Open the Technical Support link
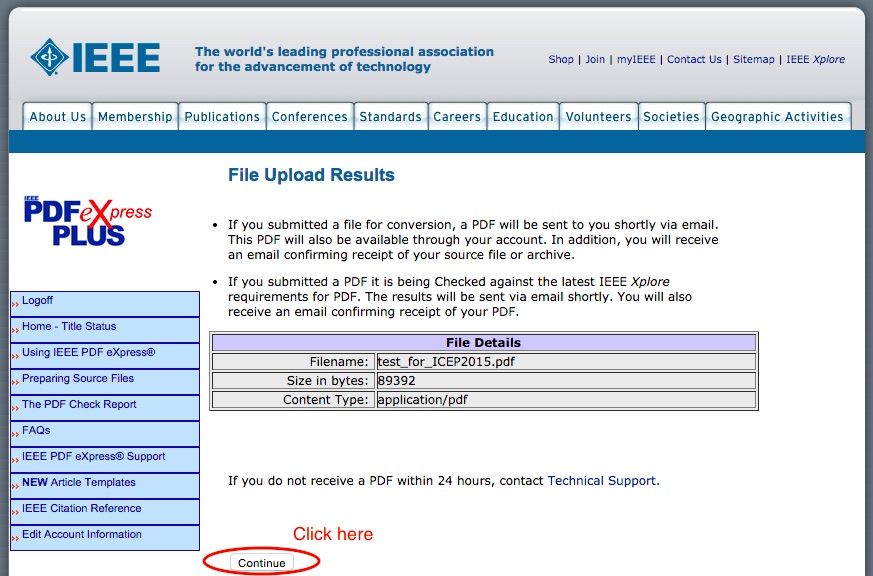 point(601,481)
